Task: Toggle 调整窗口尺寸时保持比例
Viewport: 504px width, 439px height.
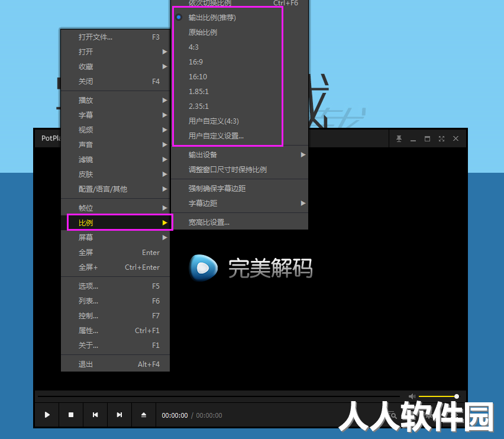Action: (240, 169)
